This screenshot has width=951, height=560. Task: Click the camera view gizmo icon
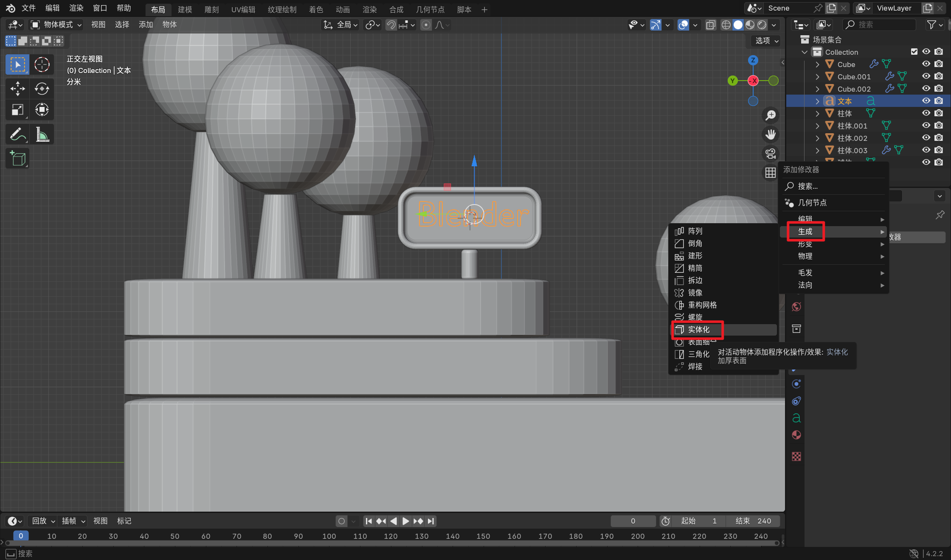click(x=770, y=154)
